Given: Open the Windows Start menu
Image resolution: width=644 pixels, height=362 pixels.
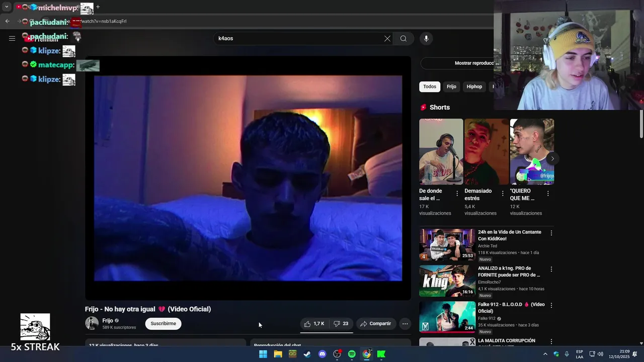Looking at the screenshot, I should pos(263,354).
